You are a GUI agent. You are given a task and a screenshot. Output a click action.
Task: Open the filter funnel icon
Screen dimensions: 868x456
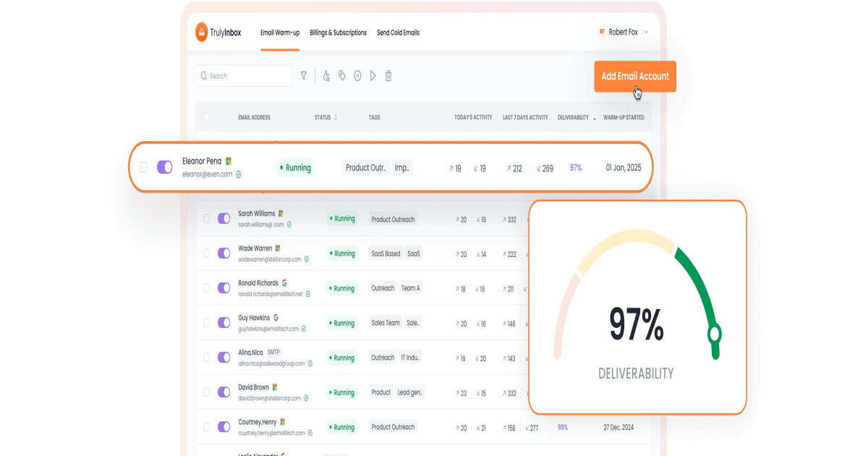[x=304, y=76]
